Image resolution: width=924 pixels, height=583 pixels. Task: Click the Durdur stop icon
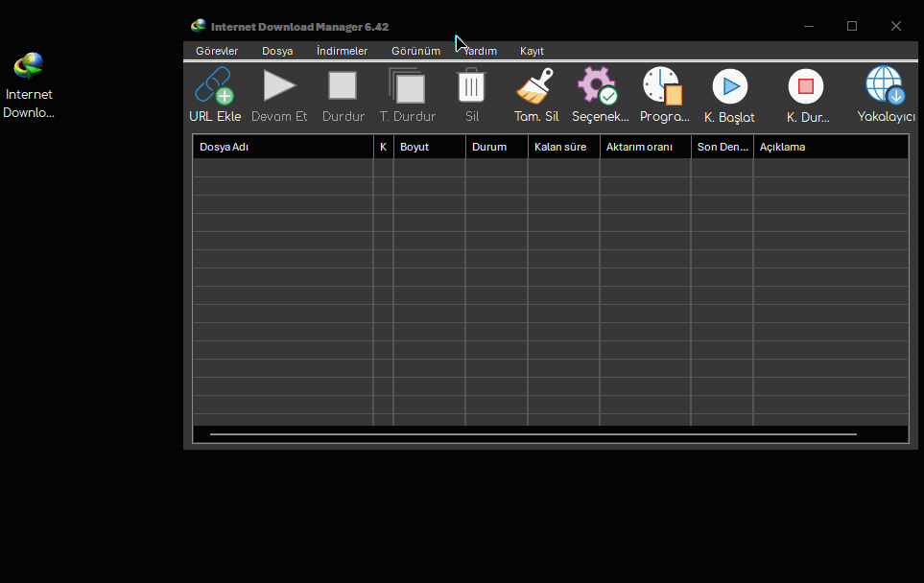pyautogui.click(x=343, y=85)
